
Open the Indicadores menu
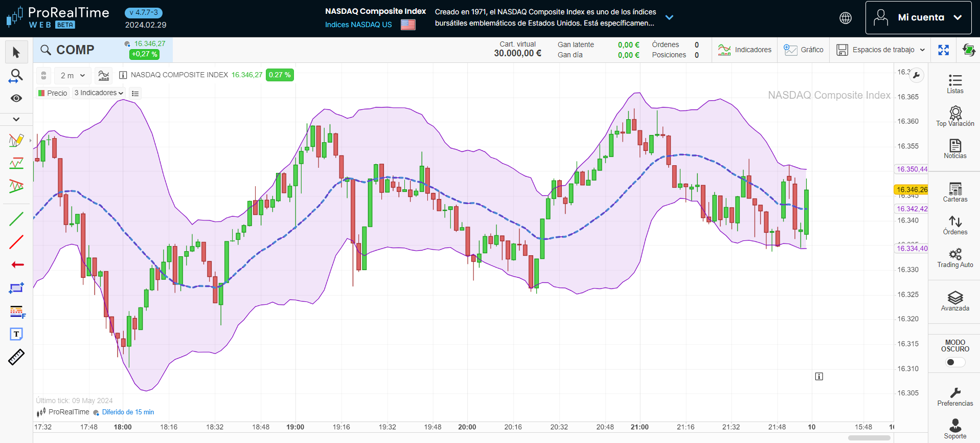tap(745, 50)
